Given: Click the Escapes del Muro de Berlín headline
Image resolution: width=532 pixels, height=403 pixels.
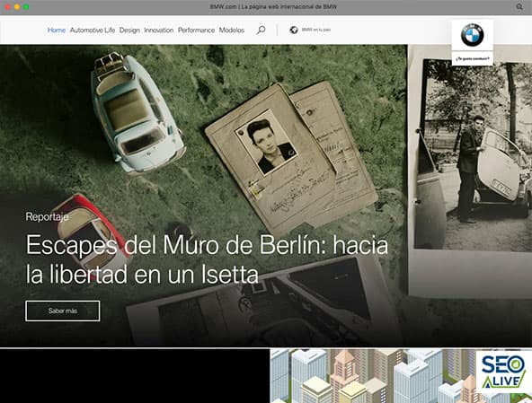Looking at the screenshot, I should tap(207, 259).
